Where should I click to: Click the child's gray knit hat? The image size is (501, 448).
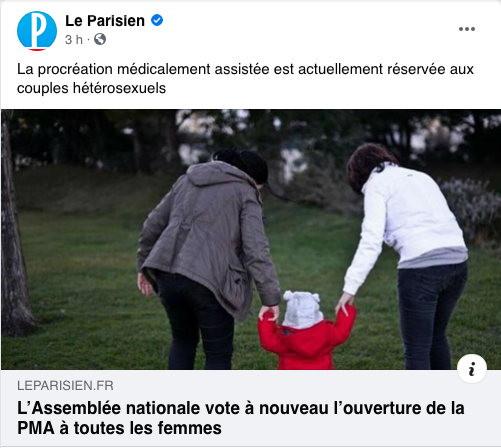point(302,309)
